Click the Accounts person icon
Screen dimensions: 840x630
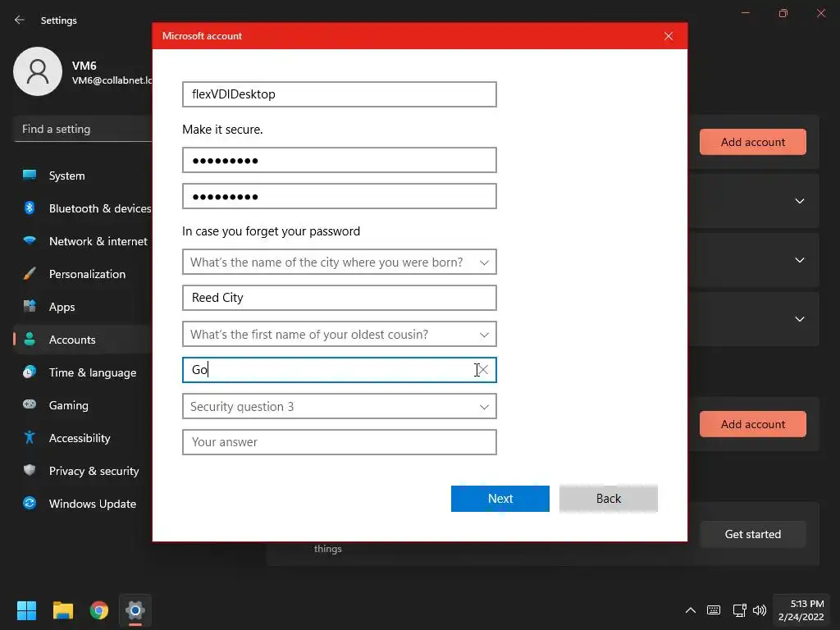pyautogui.click(x=30, y=339)
